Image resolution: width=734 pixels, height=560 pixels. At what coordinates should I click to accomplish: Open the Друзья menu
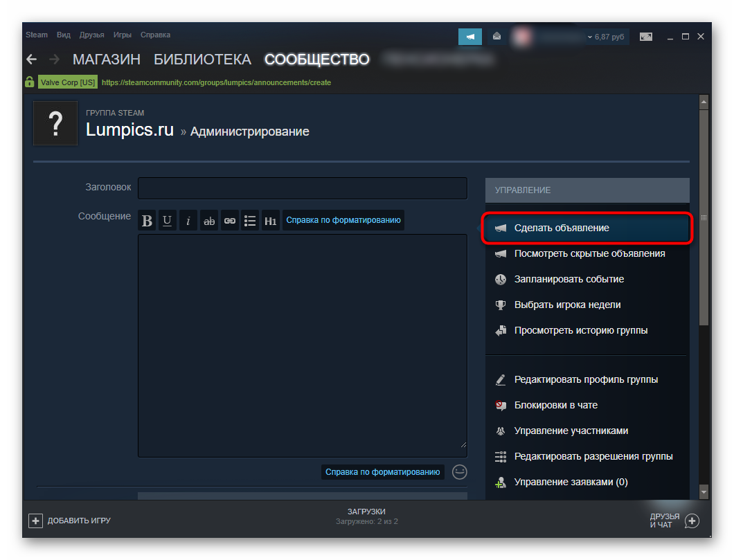click(x=91, y=35)
